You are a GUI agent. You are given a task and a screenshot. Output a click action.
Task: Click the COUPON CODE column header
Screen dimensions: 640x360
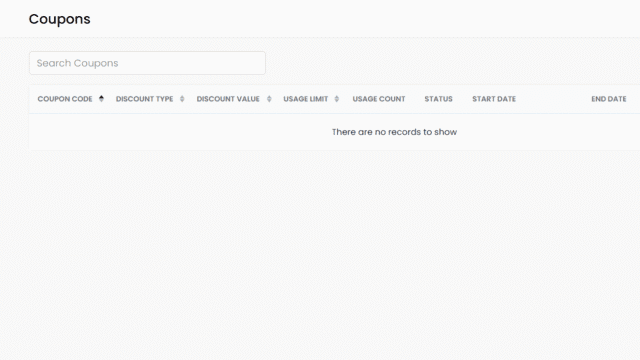(x=65, y=99)
